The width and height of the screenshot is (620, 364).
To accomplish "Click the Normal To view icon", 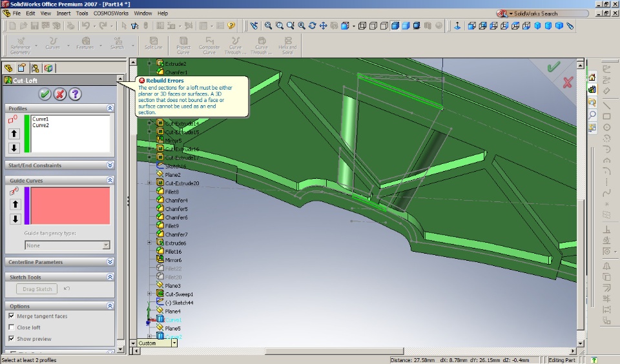I will pos(457,26).
